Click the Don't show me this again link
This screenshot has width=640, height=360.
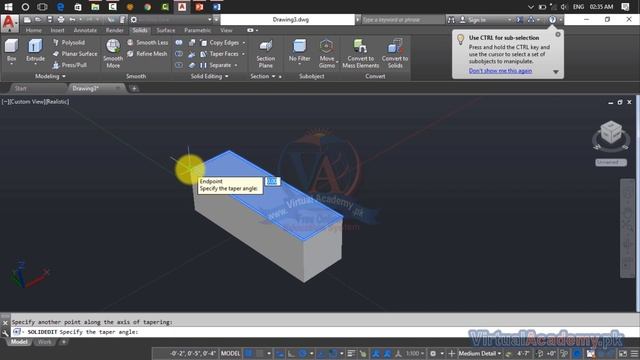pyautogui.click(x=500, y=71)
